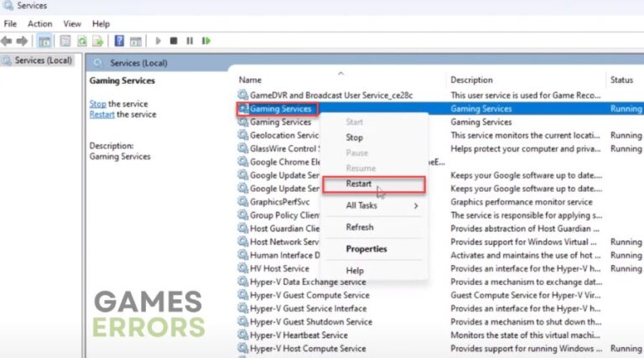Click the Refresh toolbar icon
Screen dimensions: 644x358
click(x=82, y=40)
